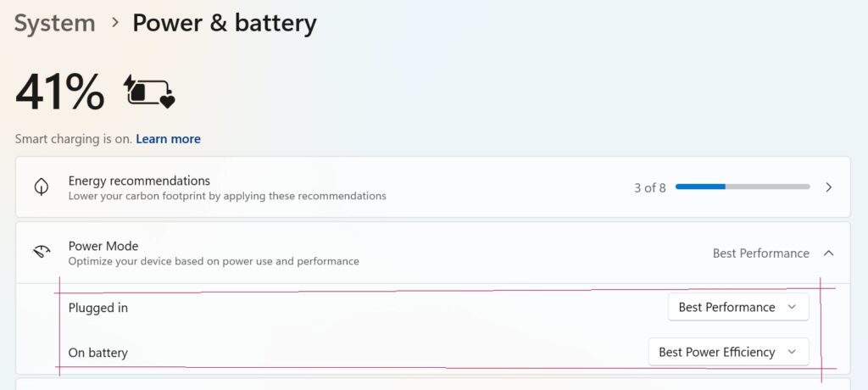Click the 41% battery level text
Viewport: 868px width, 390px height.
[59, 91]
